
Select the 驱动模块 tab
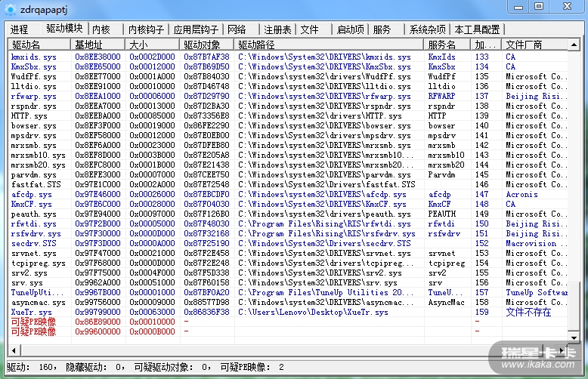[64, 29]
